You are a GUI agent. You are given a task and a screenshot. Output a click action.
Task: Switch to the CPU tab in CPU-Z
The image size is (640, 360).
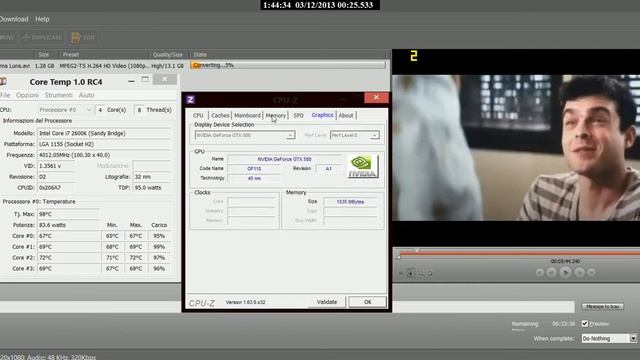click(x=198, y=116)
